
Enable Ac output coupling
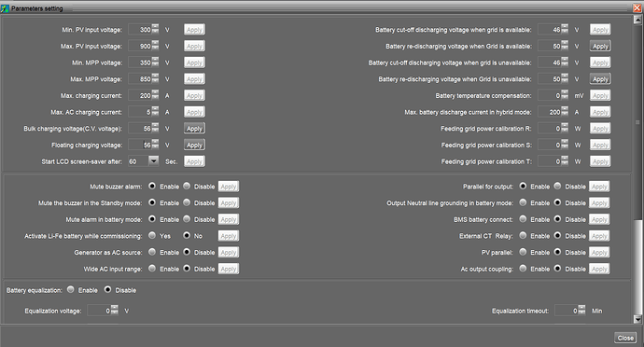click(523, 269)
